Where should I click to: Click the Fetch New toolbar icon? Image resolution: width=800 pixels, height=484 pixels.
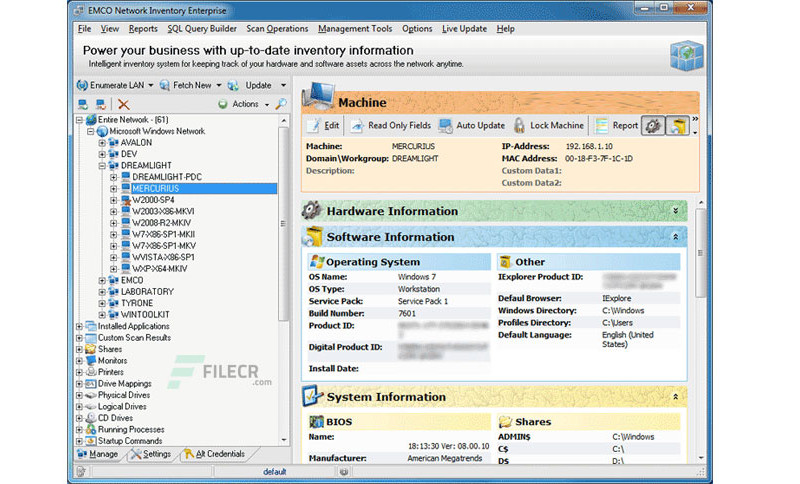point(165,85)
